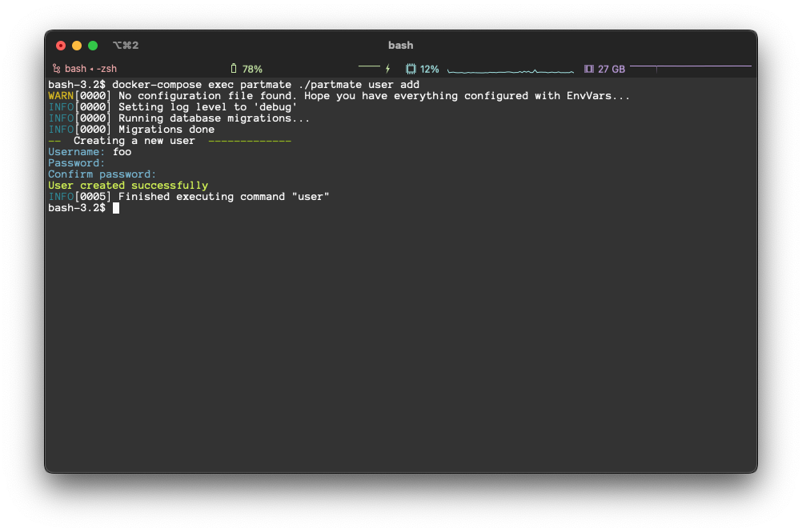Click the 'Finished executing command "user"' line
The height and width of the screenshot is (532, 802).
(189, 197)
